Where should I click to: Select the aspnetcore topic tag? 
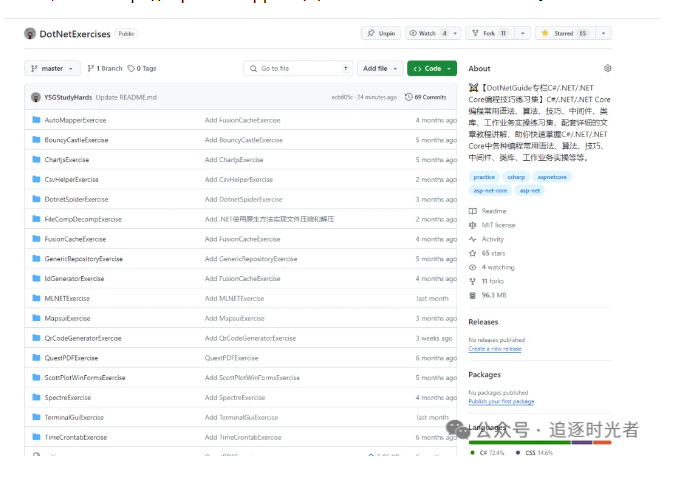[552, 177]
